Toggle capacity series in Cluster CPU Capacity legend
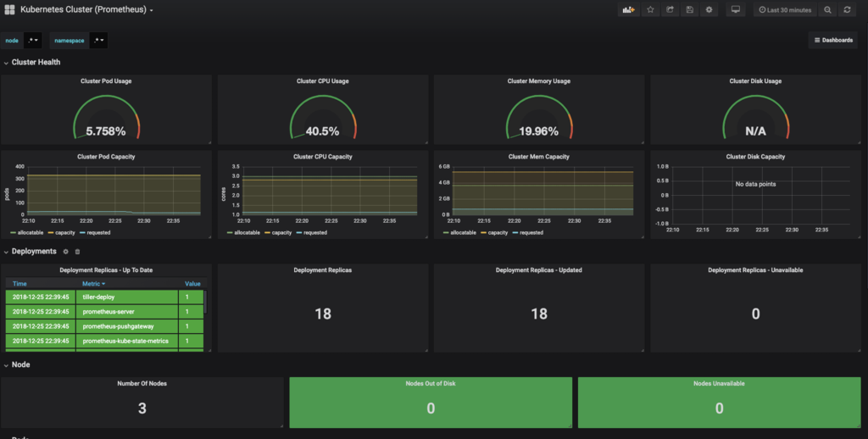 (x=278, y=232)
